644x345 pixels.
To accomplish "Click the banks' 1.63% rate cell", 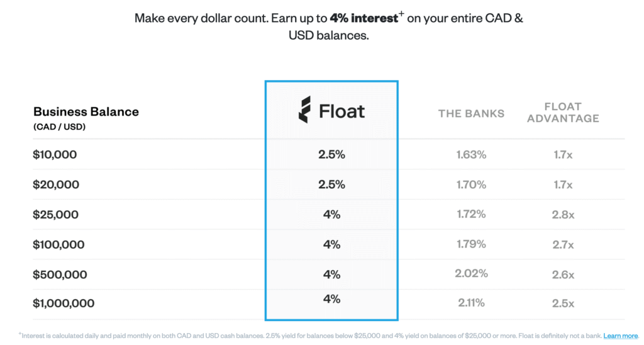I will 471,155.
